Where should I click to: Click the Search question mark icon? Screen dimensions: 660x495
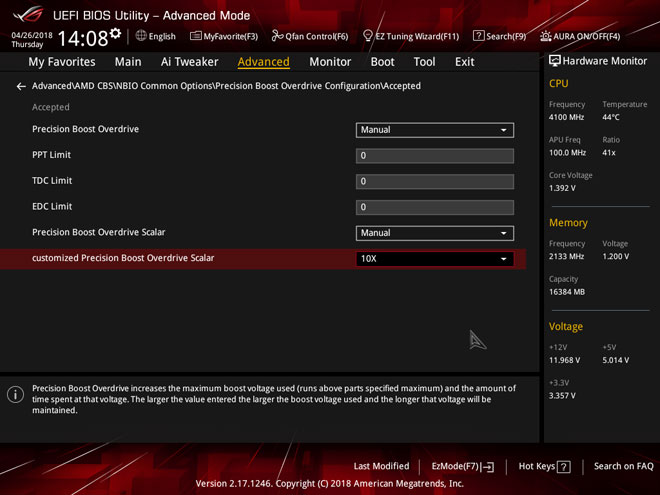[x=478, y=36]
